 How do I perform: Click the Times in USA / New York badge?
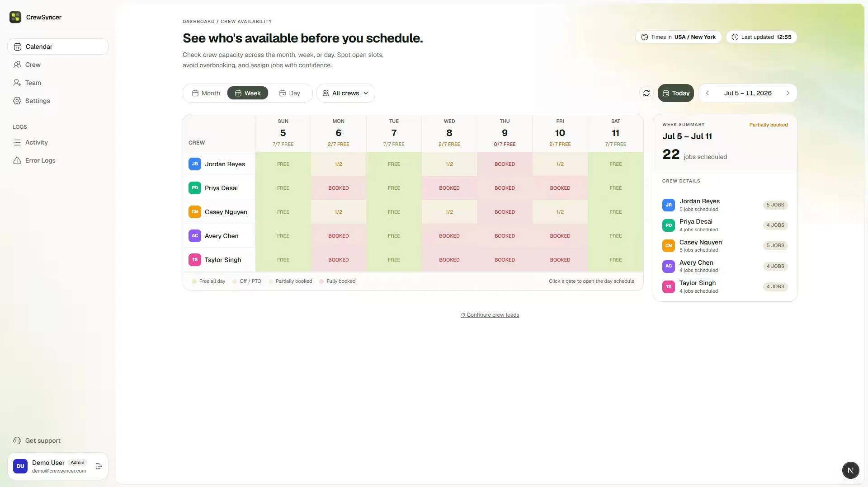pos(678,37)
